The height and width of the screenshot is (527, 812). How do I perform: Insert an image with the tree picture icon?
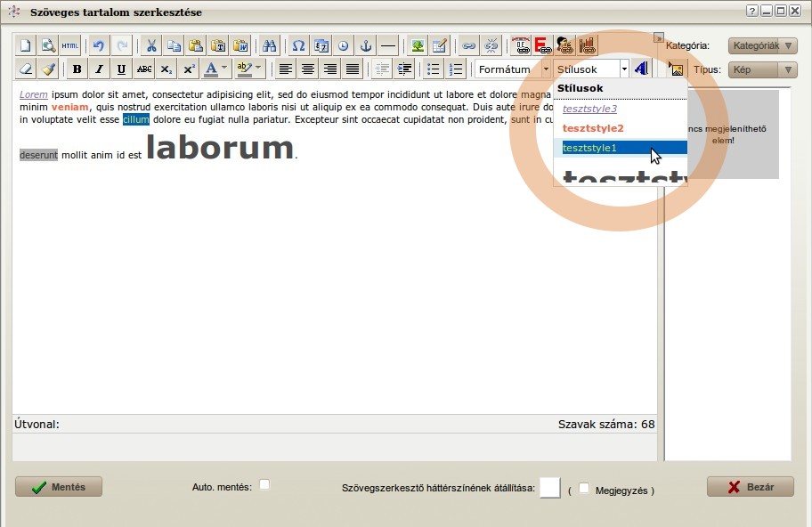417,45
